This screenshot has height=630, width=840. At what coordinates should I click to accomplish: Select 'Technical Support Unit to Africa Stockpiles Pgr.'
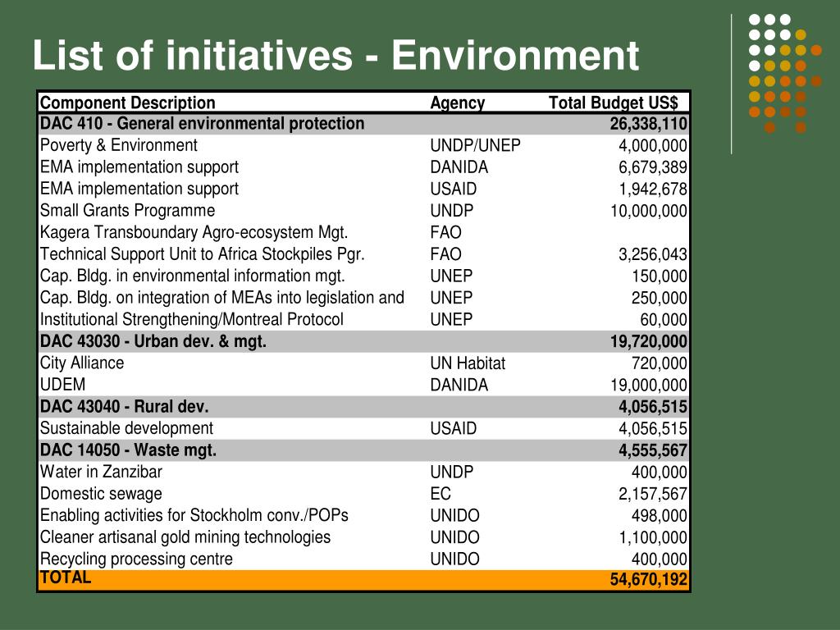coord(202,254)
